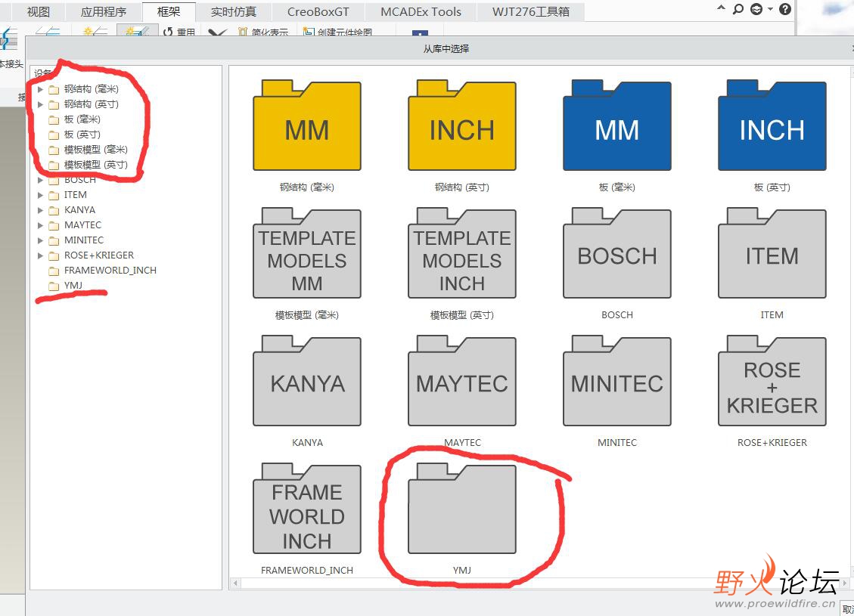Open the CreoBoxGT ribbon tab
The width and height of the screenshot is (854, 616).
click(x=318, y=11)
